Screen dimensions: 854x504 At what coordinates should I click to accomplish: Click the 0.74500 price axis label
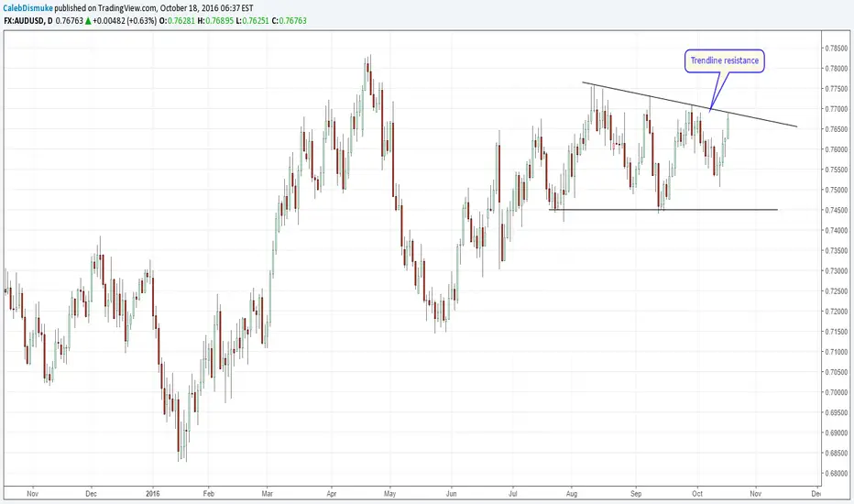(x=836, y=210)
